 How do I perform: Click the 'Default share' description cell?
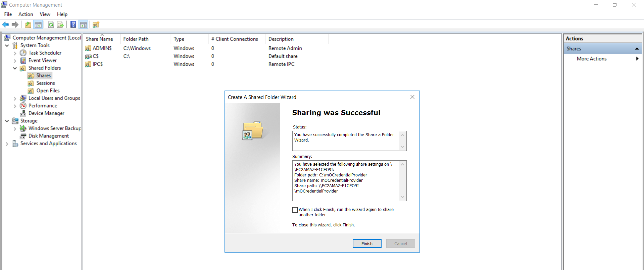point(283,56)
